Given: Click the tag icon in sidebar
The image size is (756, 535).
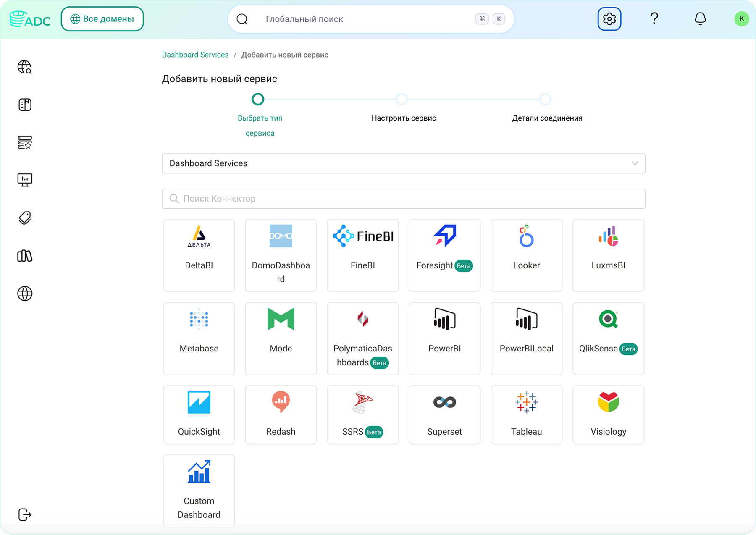Looking at the screenshot, I should click(x=25, y=218).
